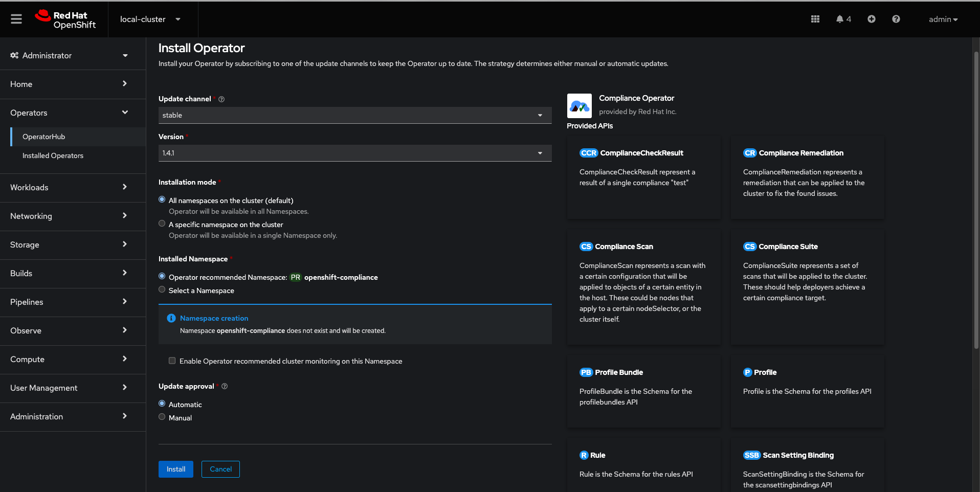Open the admin user menu
Image resolution: width=980 pixels, height=492 pixels.
click(x=943, y=19)
